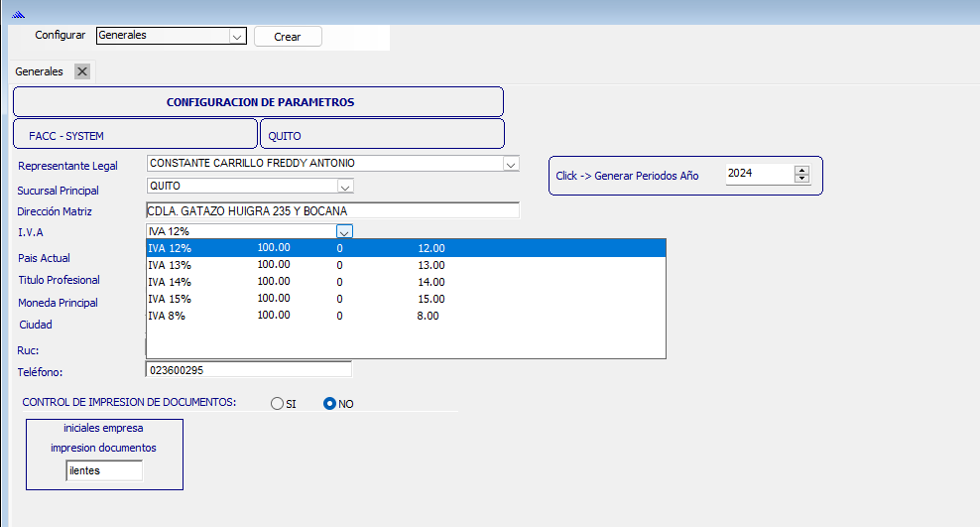Close the Generales tab
Screen dimensions: 980x527
pyautogui.click(x=82, y=71)
